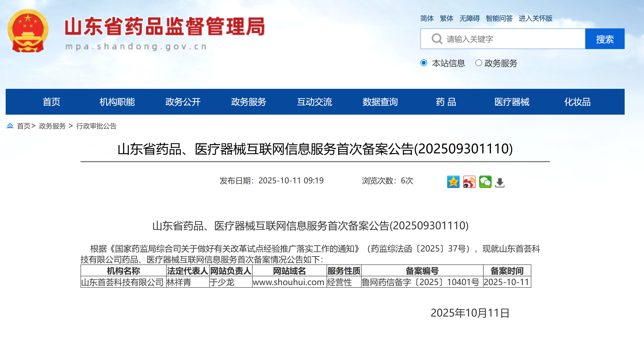This screenshot has height=338, width=644.
Task: Open 机构职能 navigation menu
Action: (117, 102)
